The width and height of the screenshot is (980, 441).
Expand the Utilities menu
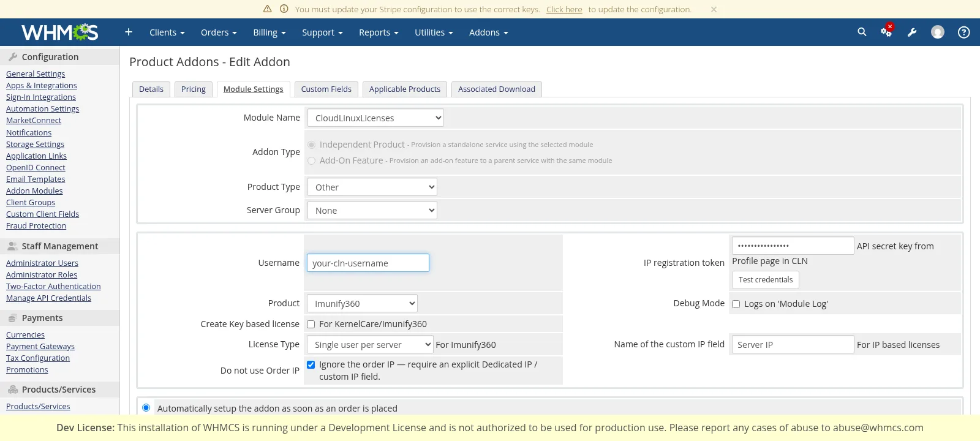point(434,32)
